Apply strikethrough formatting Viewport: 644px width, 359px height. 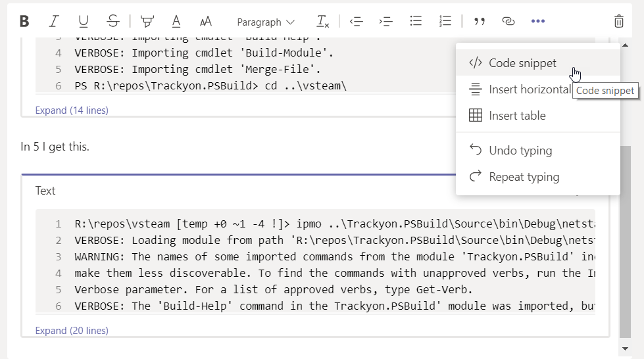click(x=113, y=21)
